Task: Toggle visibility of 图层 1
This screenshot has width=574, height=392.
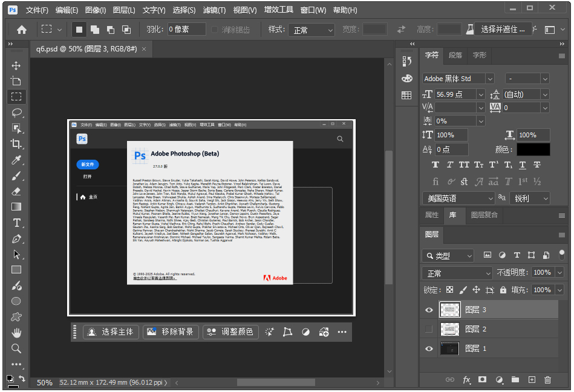Action: pos(428,348)
